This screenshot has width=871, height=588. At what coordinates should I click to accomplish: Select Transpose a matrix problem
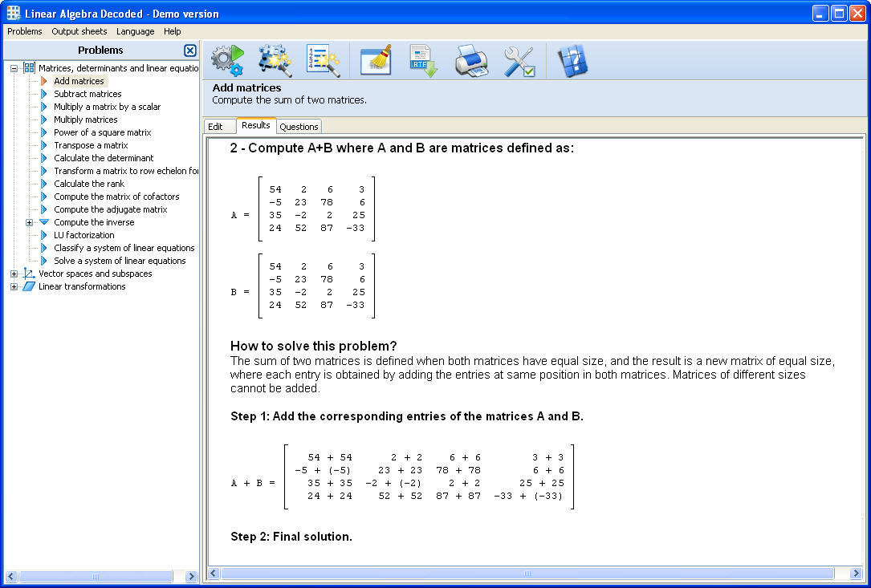(91, 145)
